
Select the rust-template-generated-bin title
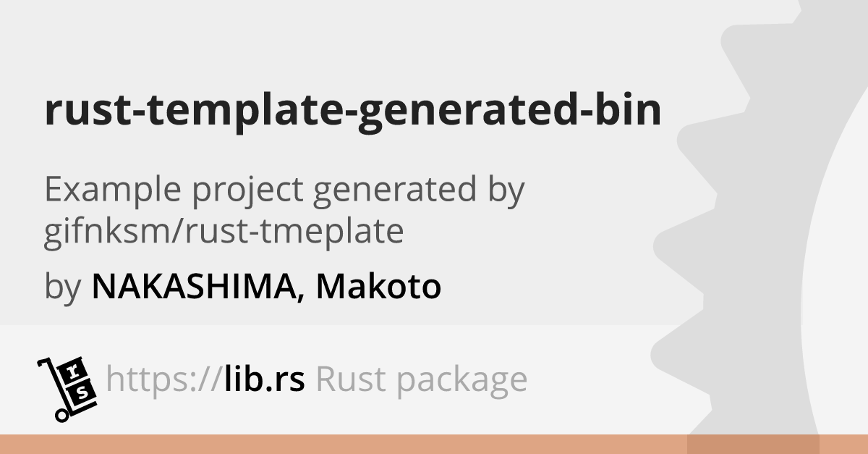coord(353,112)
